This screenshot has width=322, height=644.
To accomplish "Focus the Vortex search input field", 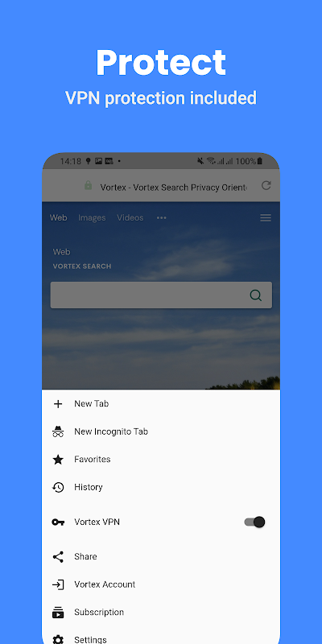I will 161,295.
